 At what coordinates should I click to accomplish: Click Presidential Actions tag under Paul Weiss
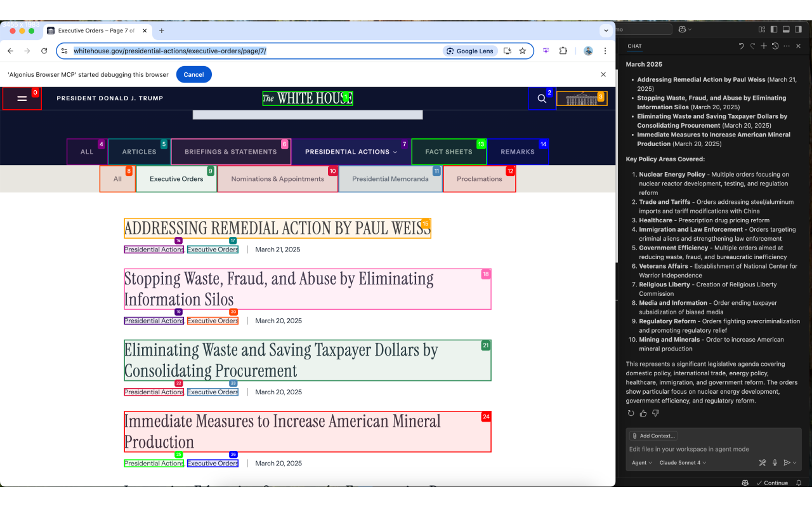pyautogui.click(x=154, y=250)
